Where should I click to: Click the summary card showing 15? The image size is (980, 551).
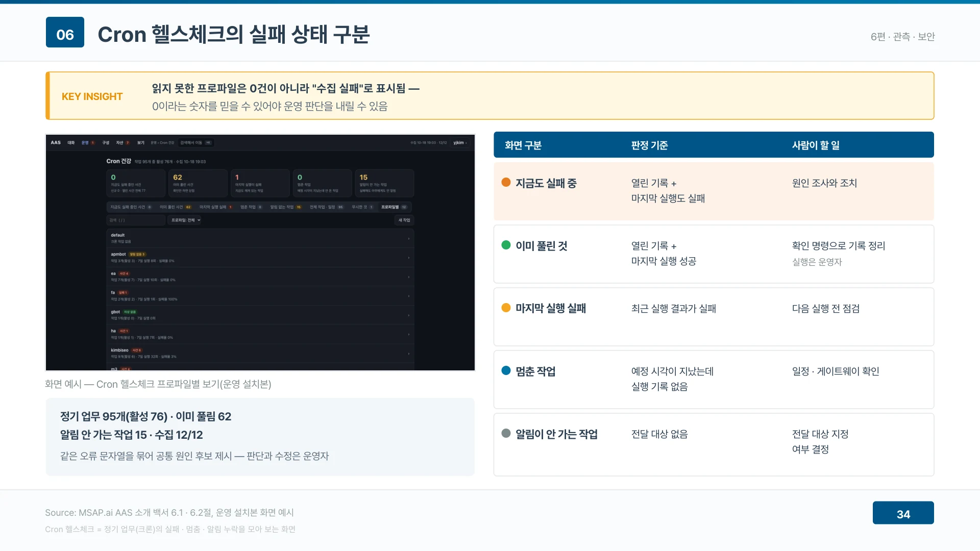384,184
